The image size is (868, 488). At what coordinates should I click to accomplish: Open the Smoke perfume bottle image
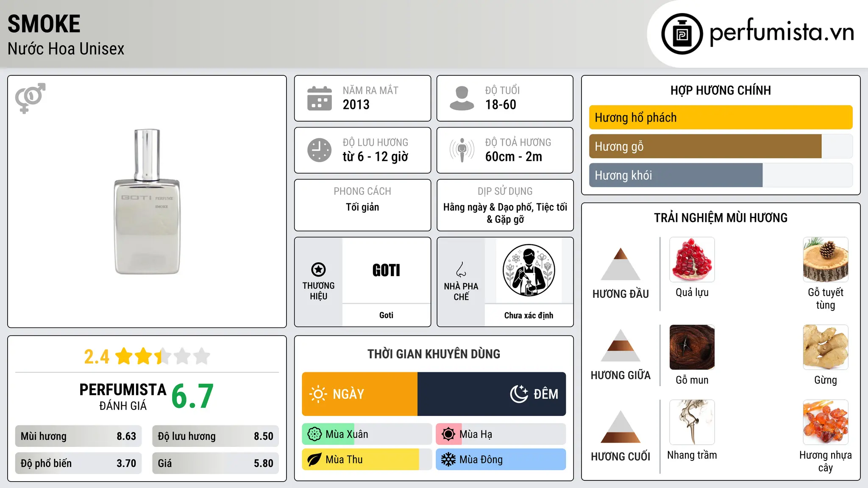click(x=147, y=202)
